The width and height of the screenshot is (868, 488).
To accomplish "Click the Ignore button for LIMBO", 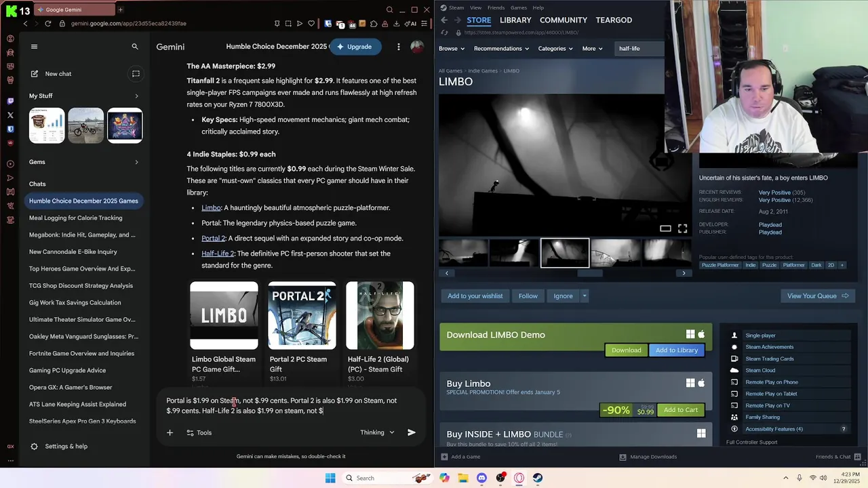I will click(x=563, y=296).
